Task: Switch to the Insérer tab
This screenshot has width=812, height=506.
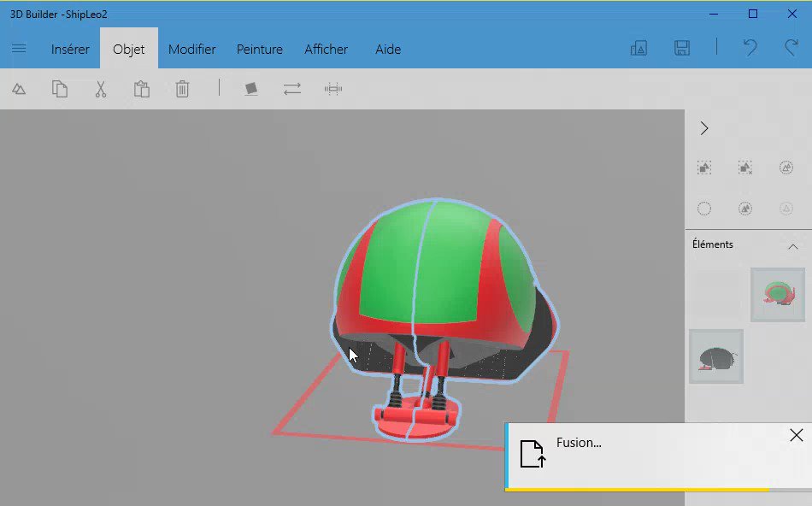Action: pos(70,50)
